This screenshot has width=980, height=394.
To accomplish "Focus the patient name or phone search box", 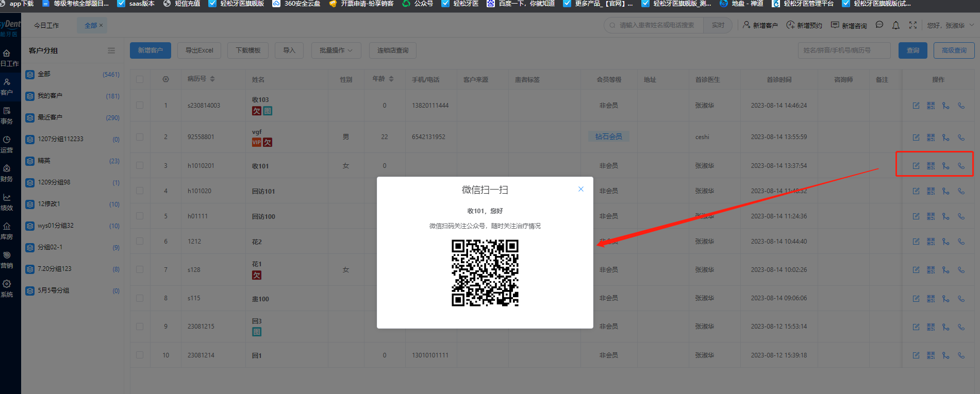I will coord(654,25).
